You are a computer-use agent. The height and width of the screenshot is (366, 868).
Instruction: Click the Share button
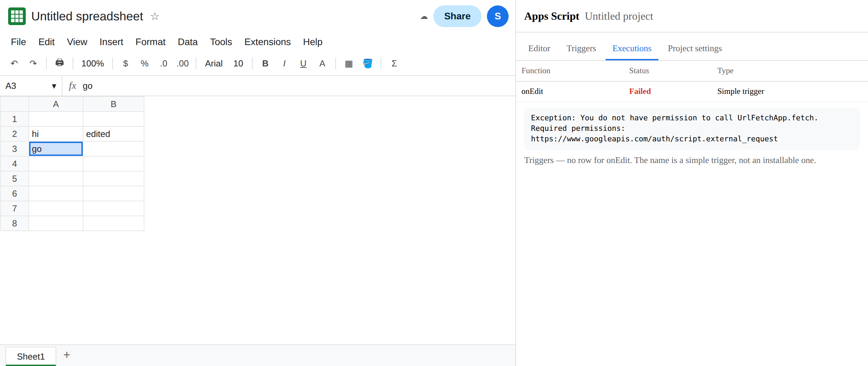coord(457,16)
